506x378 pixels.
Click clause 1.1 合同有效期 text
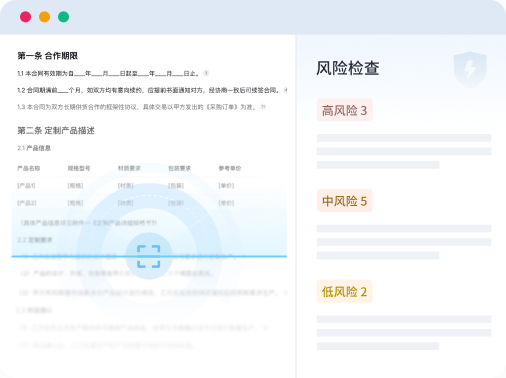click(109, 73)
